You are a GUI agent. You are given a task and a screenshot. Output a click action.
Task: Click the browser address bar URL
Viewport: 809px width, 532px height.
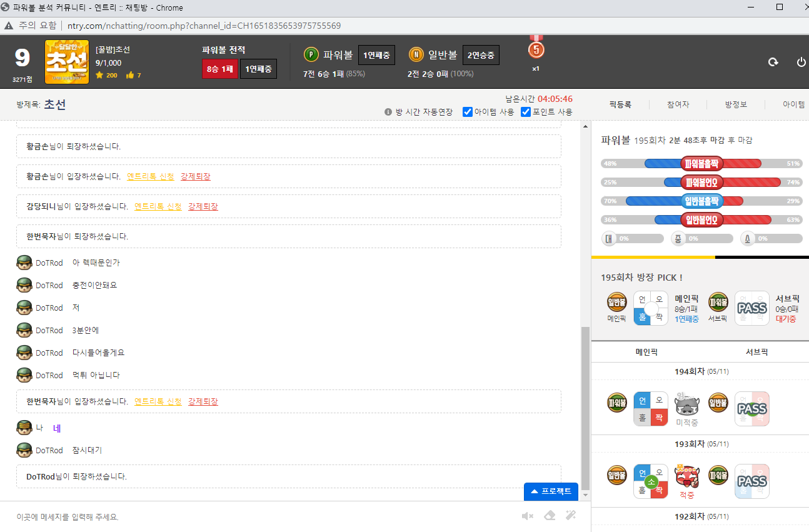coord(203,26)
